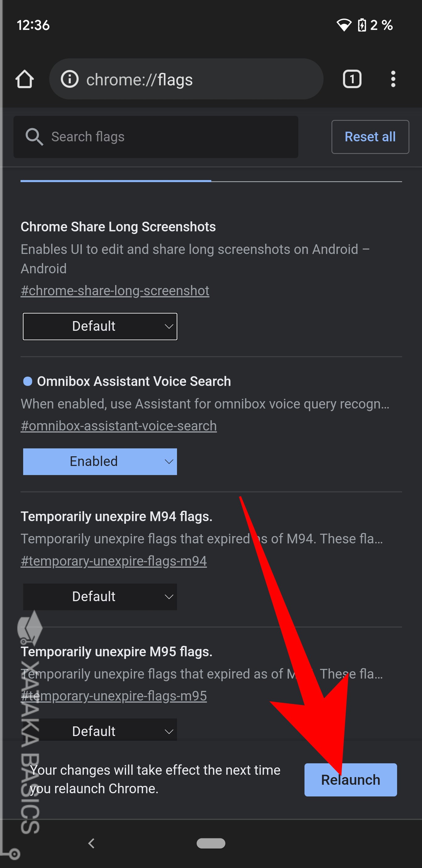
Task: Open the #omnibox-assistant-voice-search link
Action: pyautogui.click(x=119, y=426)
